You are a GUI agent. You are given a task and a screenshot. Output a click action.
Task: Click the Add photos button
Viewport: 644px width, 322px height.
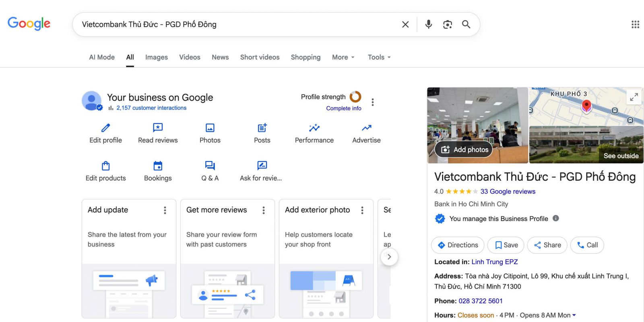pos(464,149)
